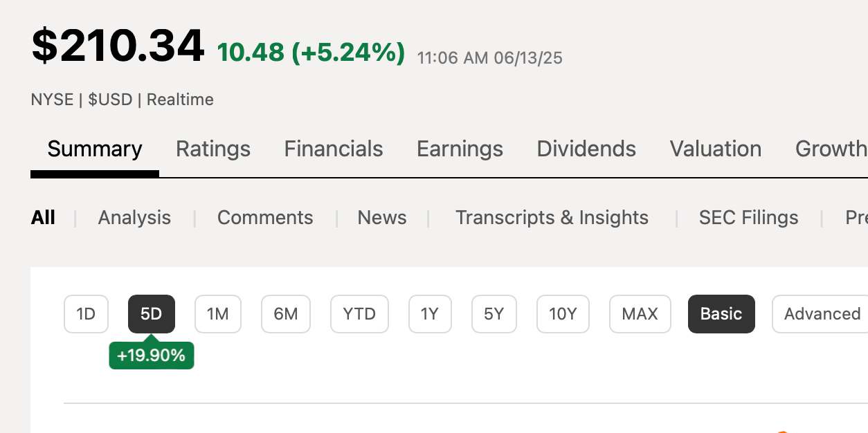Choose the 10Y time range
The width and height of the screenshot is (868, 433).
click(x=563, y=314)
